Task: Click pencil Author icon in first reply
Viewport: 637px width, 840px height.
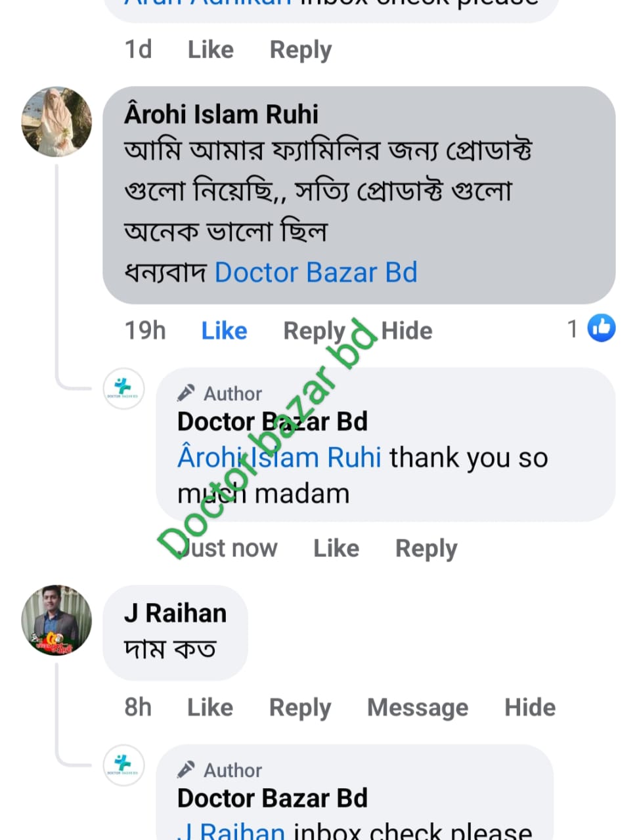Action: 187,393
